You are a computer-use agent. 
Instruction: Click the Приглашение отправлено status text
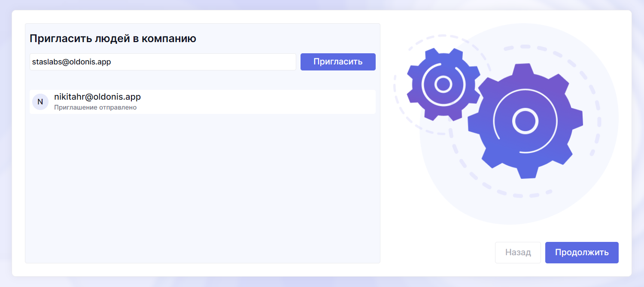(x=95, y=107)
